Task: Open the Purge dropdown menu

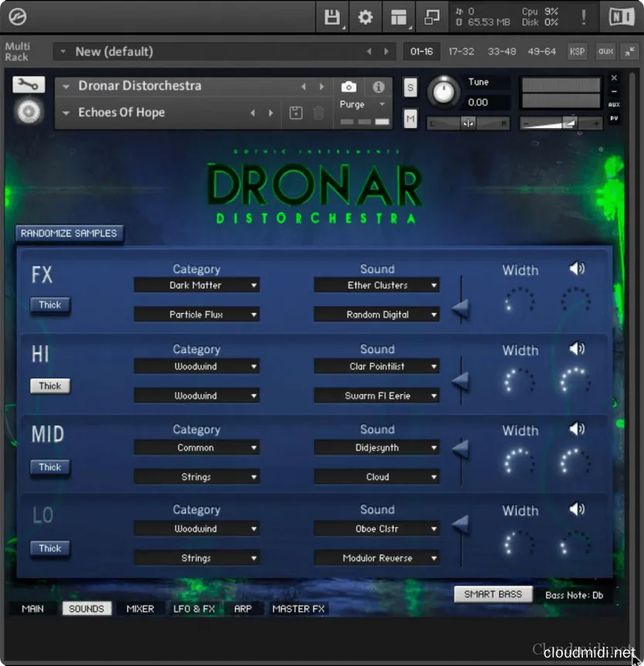Action: point(363,104)
